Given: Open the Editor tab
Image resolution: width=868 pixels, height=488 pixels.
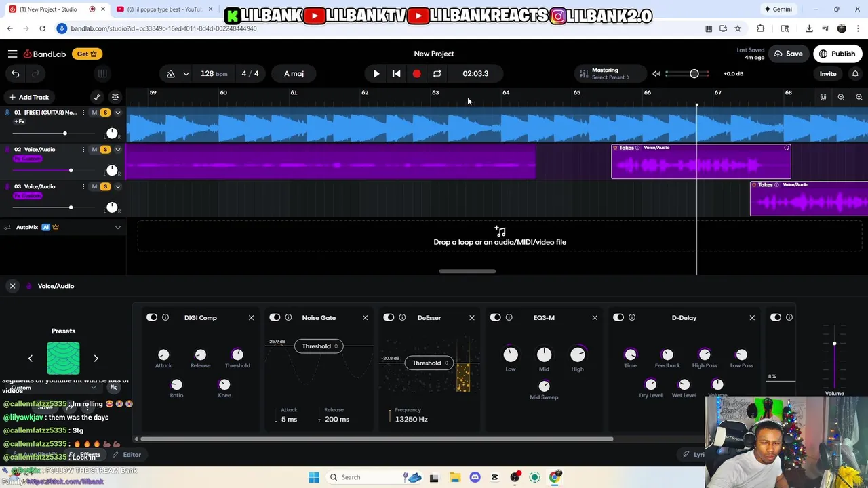Looking at the screenshot, I should 127,455.
